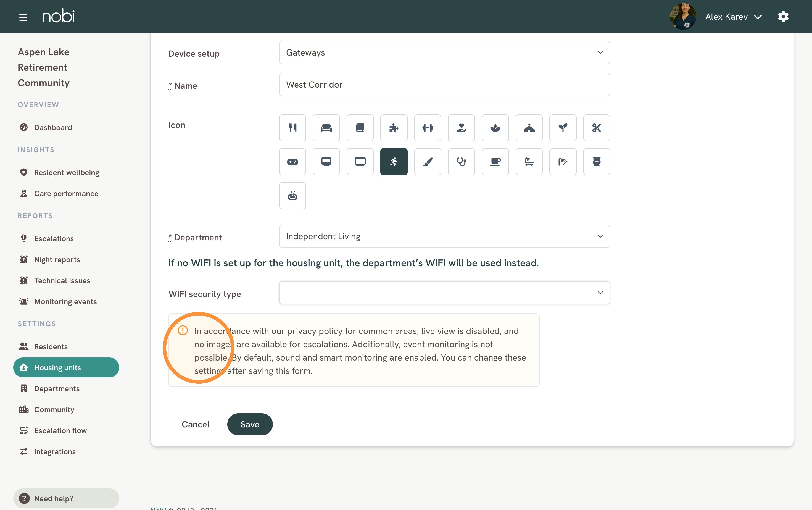Image resolution: width=812 pixels, height=510 pixels.
Task: Open Care performance page
Action: point(66,194)
